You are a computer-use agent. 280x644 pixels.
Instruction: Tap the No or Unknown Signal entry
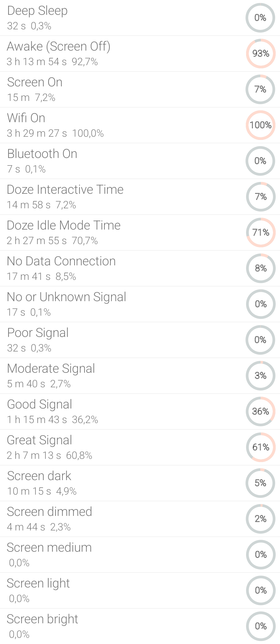(x=140, y=304)
